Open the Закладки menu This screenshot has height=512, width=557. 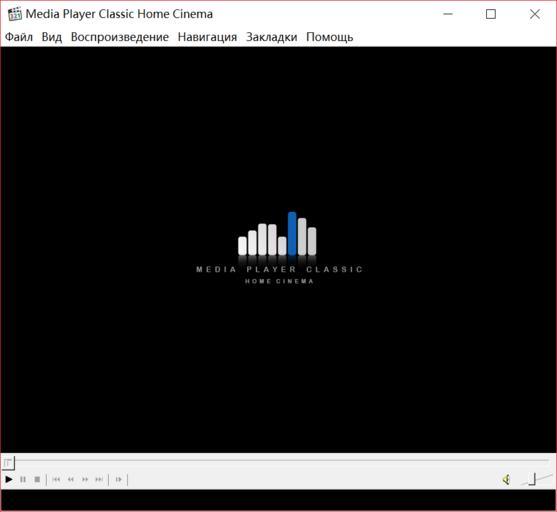[x=272, y=37]
